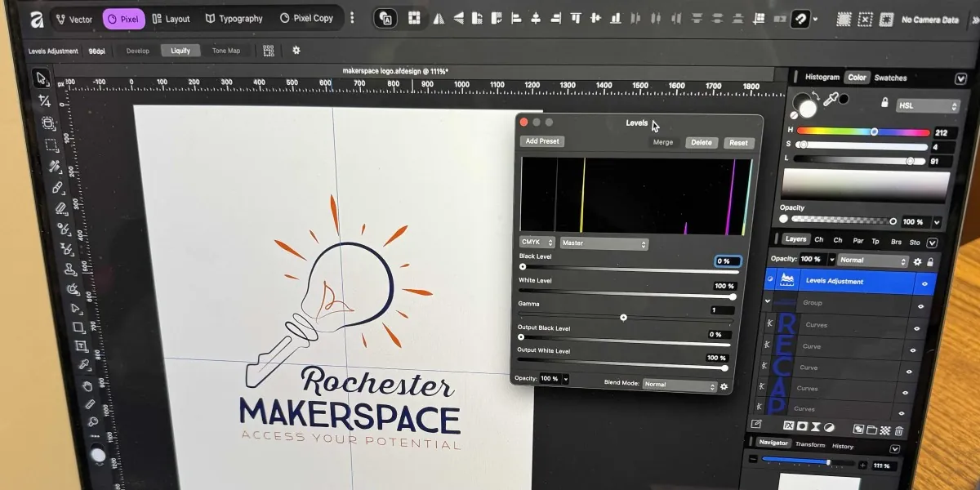Open the Levels dialog gear settings
The height and width of the screenshot is (490, 980).
(724, 385)
